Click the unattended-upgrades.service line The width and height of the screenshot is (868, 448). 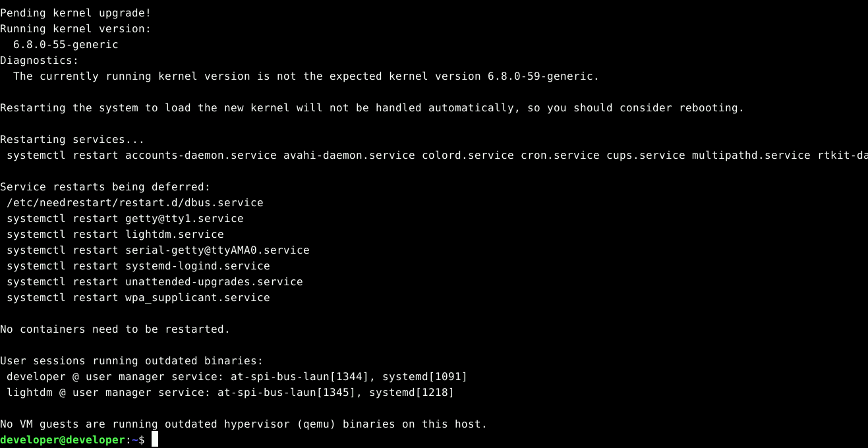point(214,281)
